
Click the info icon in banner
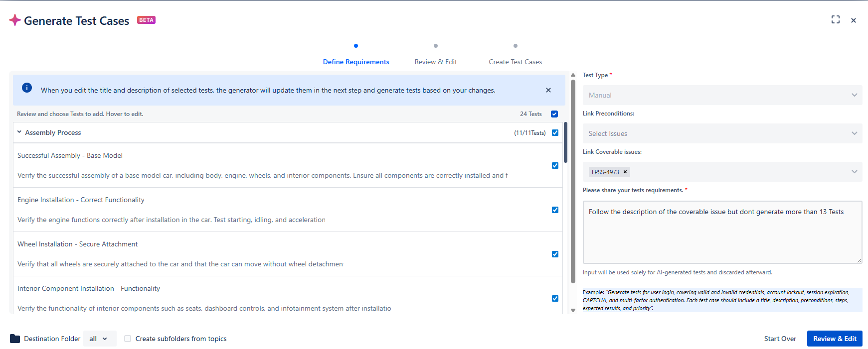(27, 88)
